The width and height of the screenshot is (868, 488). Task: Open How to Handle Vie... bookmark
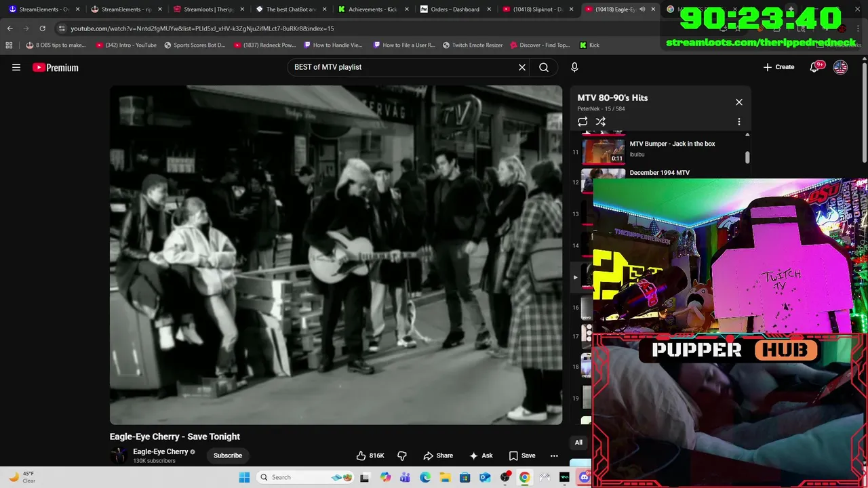333,45
